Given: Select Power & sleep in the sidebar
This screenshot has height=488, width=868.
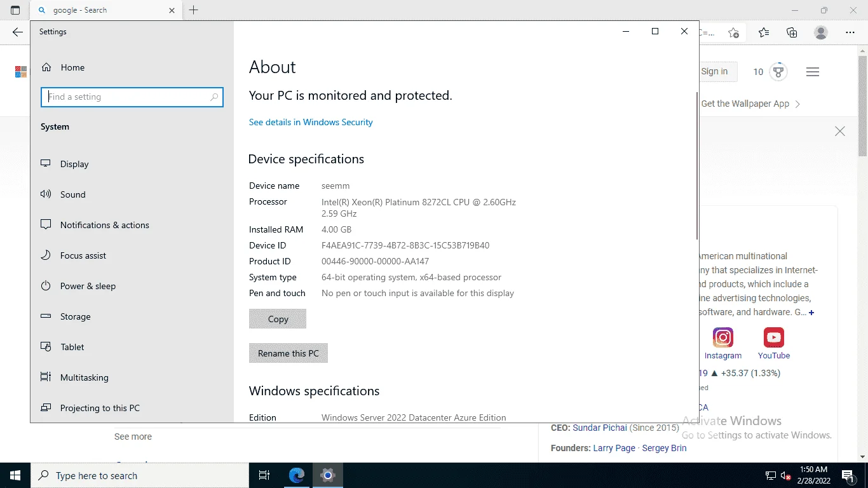Looking at the screenshot, I should point(78,286).
